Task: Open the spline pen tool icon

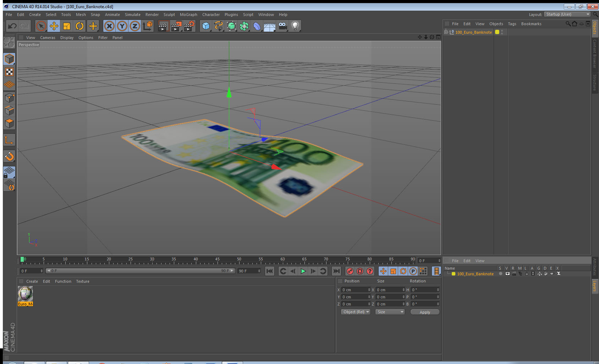Action: pos(219,26)
